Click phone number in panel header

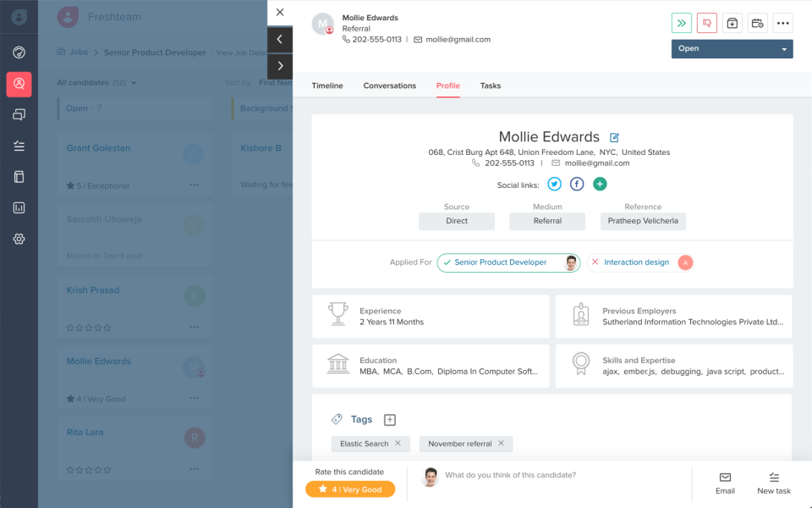pyautogui.click(x=377, y=40)
